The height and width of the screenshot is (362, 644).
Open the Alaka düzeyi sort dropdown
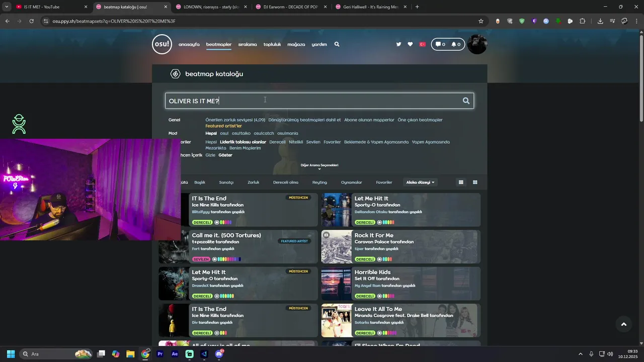420,183
